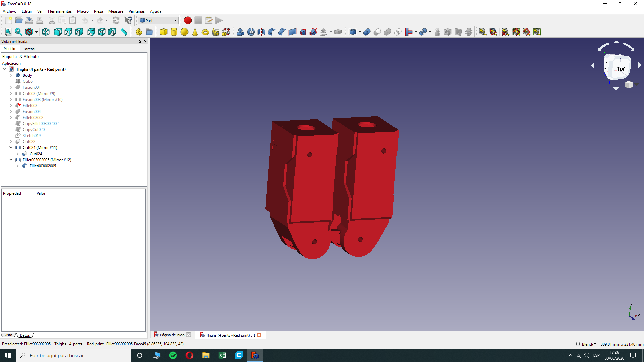Collapse the Cut024 (Mirror #11) tree node
Screen dimensions: 644x362
11,147
